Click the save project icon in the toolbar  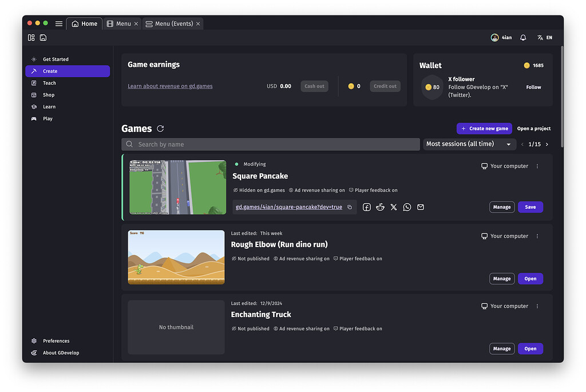pyautogui.click(x=43, y=37)
